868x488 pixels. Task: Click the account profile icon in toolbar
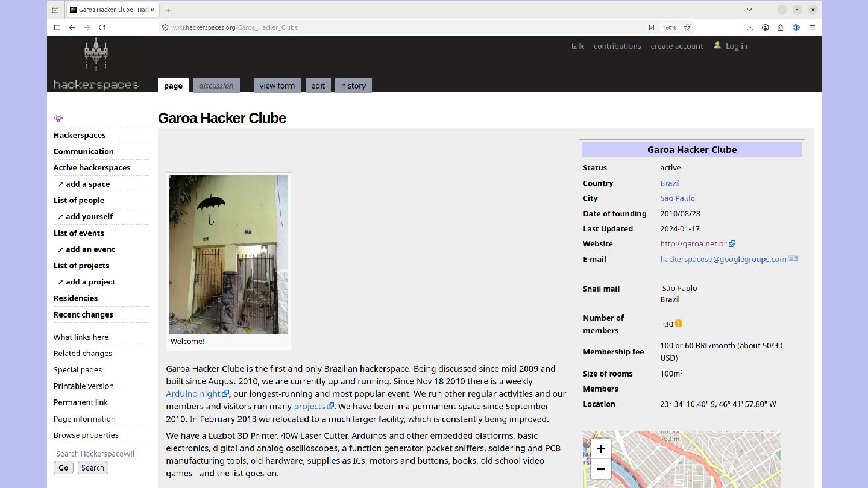[x=766, y=27]
